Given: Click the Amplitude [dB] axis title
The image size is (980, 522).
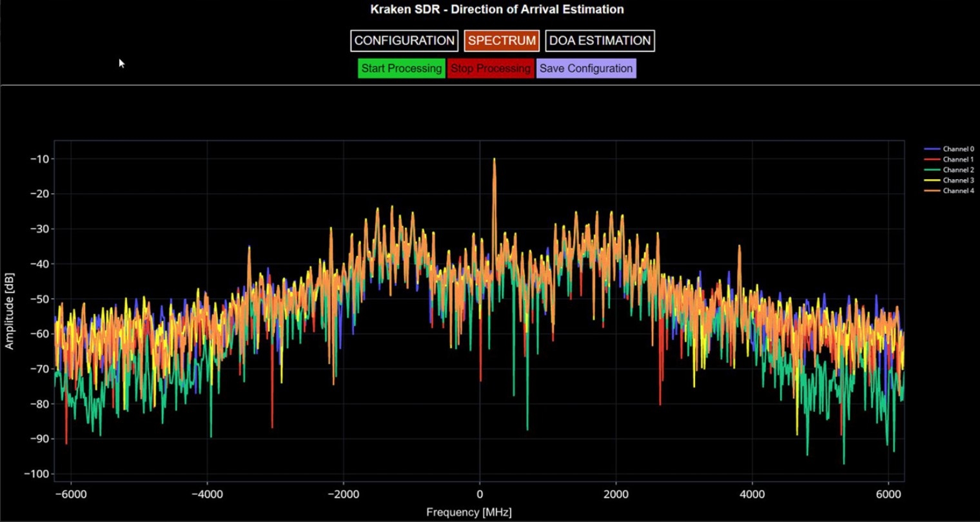Looking at the screenshot, I should click(9, 311).
